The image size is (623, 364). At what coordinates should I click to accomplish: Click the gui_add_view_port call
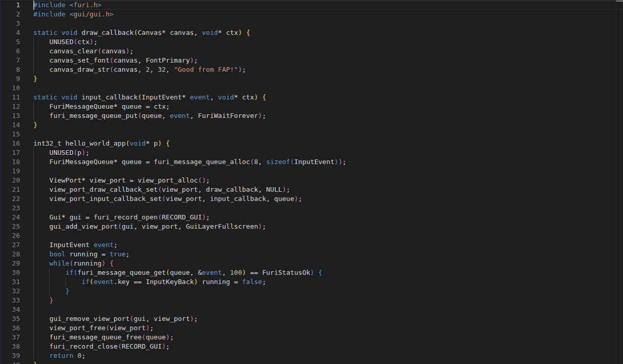click(x=84, y=227)
